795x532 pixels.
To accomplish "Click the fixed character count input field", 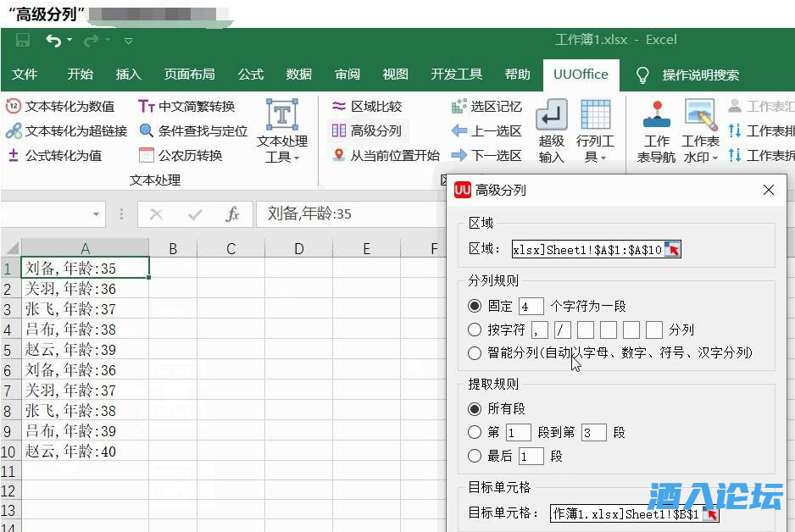I will [531, 306].
